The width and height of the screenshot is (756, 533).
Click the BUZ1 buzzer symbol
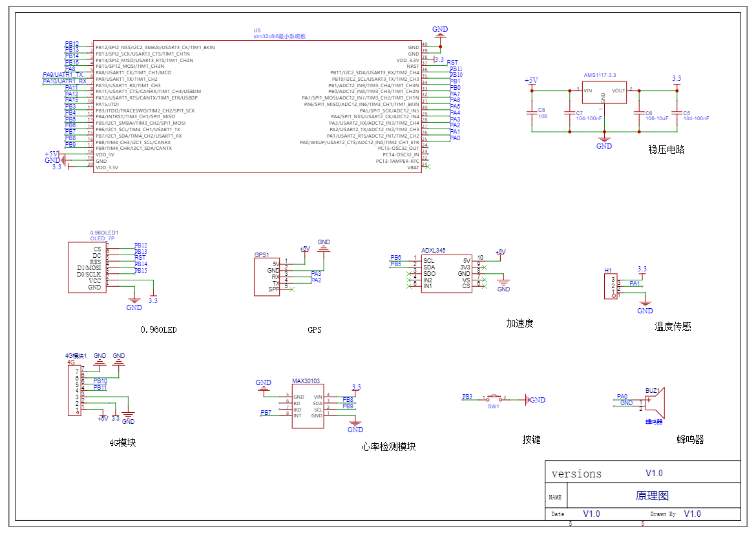pos(655,403)
